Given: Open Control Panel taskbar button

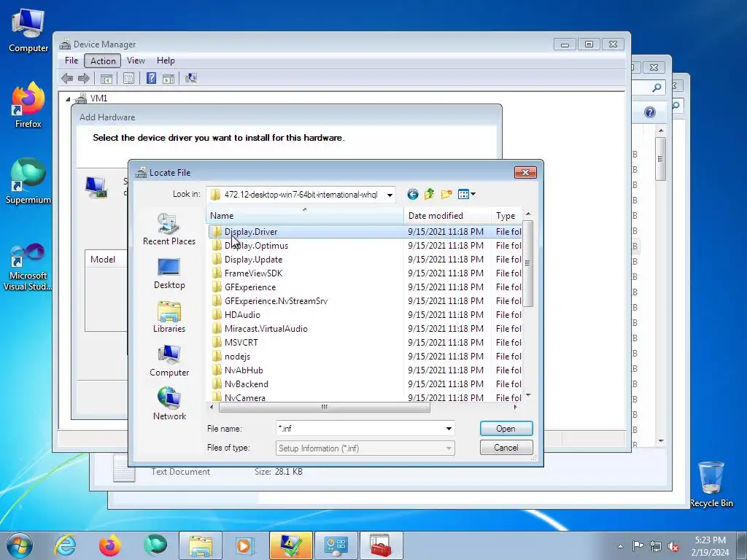Looking at the screenshot, I should point(336,545).
